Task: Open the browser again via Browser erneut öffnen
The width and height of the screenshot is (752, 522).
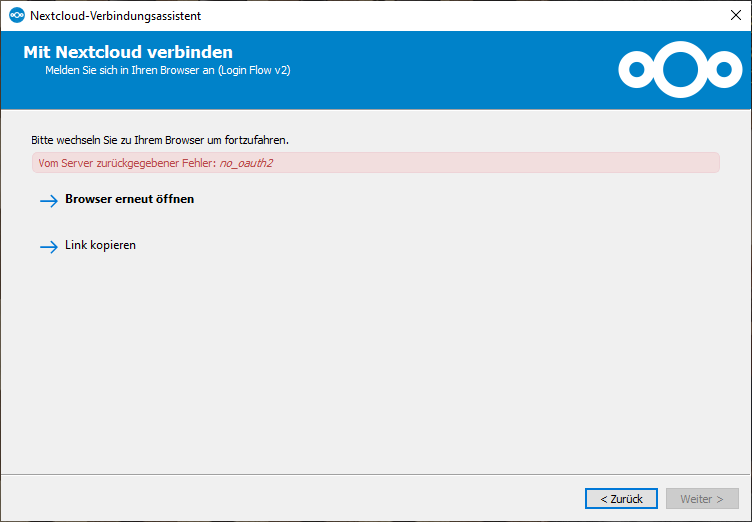Action: point(129,199)
